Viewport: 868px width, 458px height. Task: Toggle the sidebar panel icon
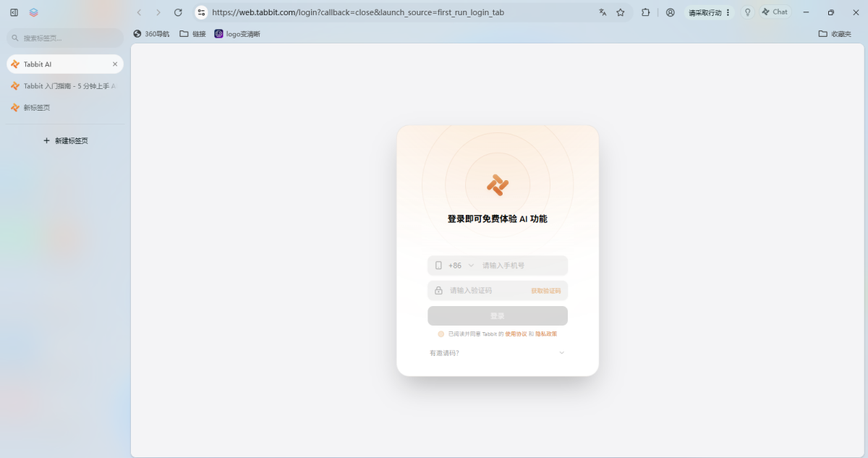click(x=14, y=12)
